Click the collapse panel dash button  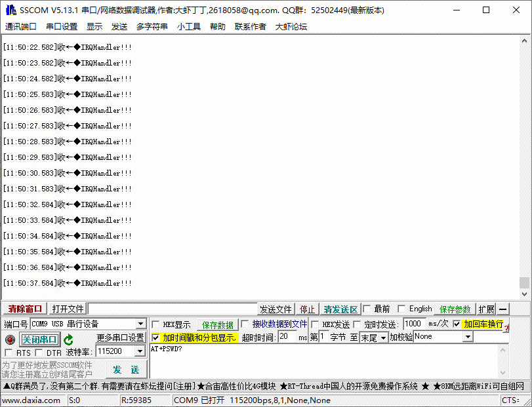[503, 309]
